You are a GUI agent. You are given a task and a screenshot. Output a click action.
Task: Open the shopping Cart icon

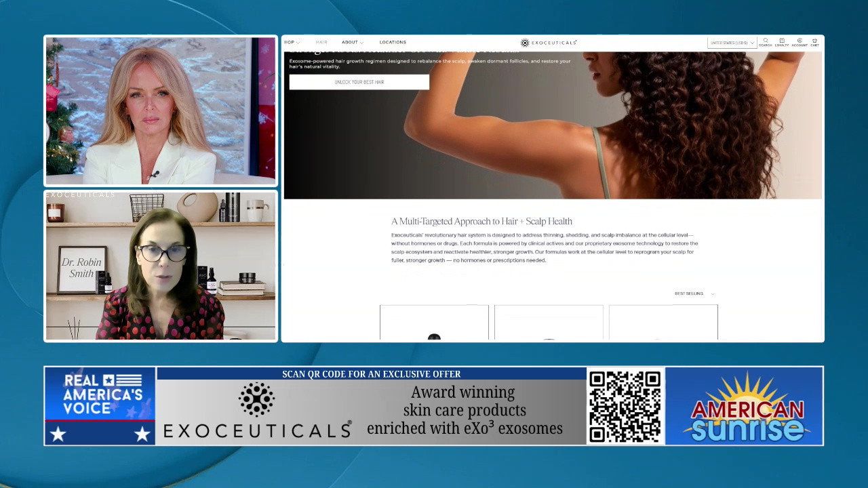coord(814,42)
